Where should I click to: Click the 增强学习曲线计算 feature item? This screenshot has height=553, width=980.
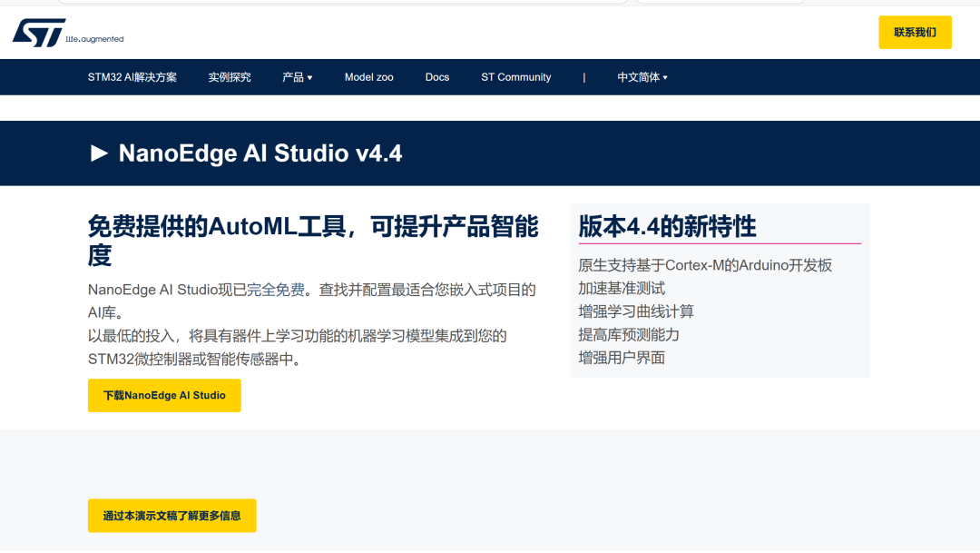(x=636, y=311)
